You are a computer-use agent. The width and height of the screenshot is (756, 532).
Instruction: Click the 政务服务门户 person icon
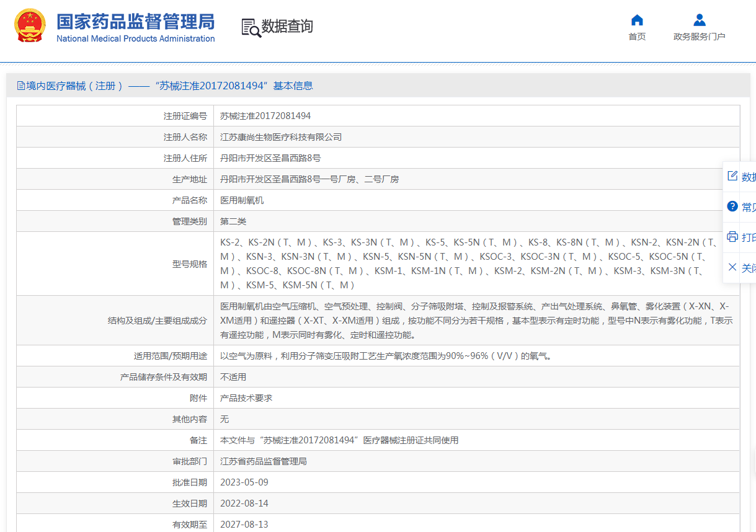700,20
